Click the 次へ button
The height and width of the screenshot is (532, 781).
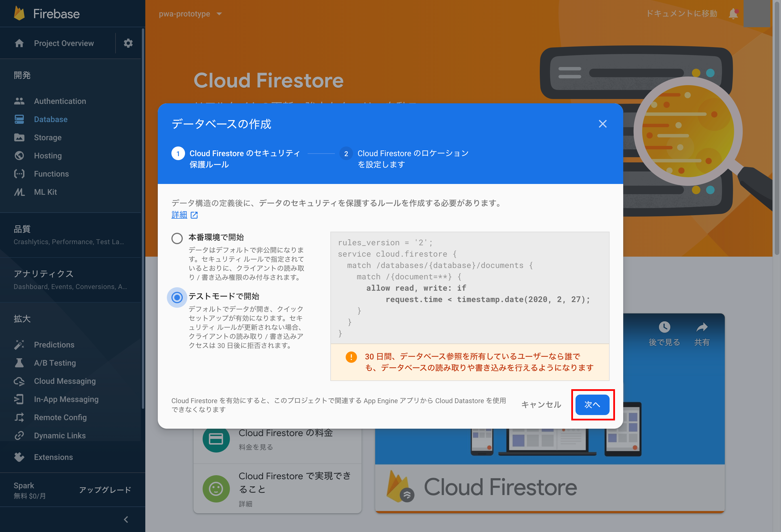coord(593,405)
